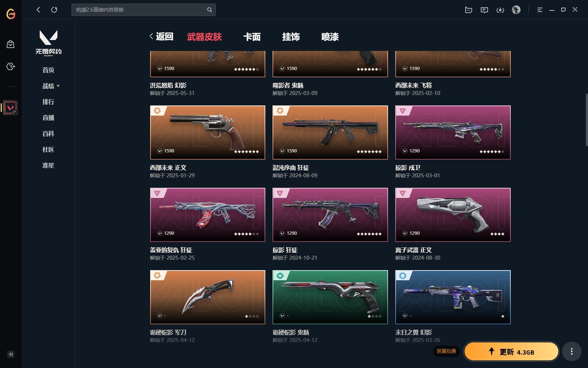Screen dimensions: 588x368
Task: Click the 返回 back link
Action: [161, 36]
